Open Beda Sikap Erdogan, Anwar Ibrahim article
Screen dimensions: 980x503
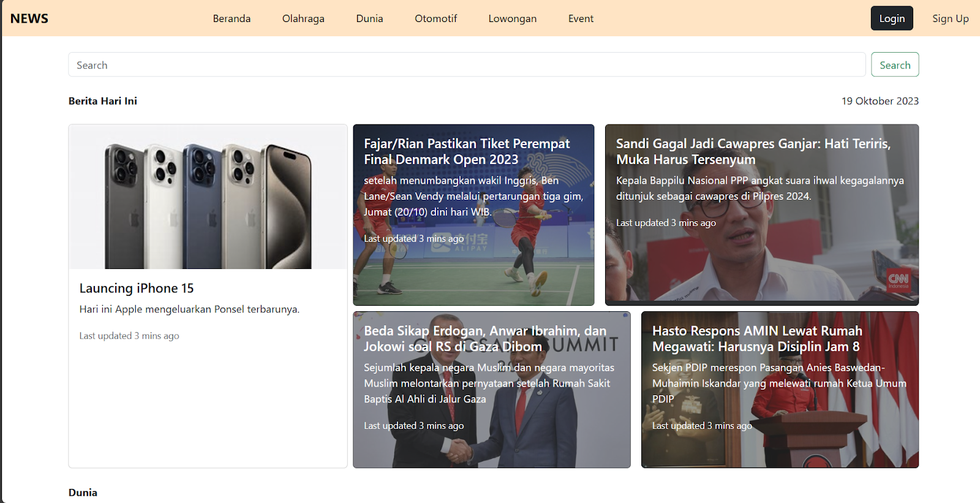click(x=492, y=390)
